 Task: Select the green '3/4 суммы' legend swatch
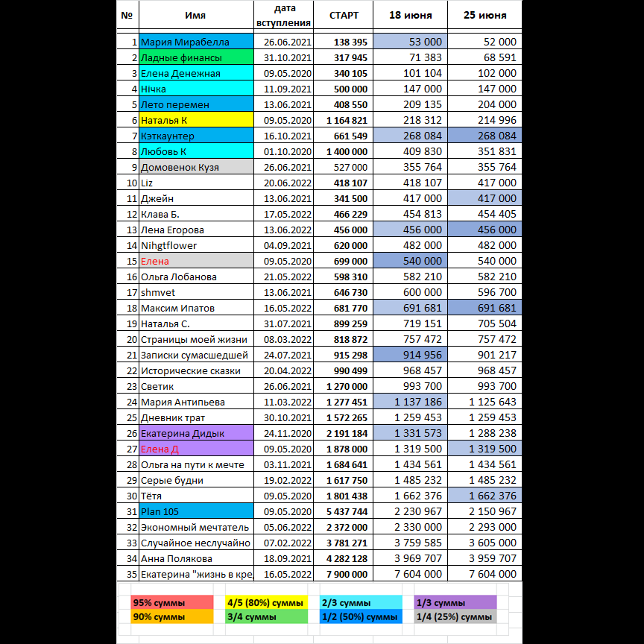pyautogui.click(x=267, y=616)
